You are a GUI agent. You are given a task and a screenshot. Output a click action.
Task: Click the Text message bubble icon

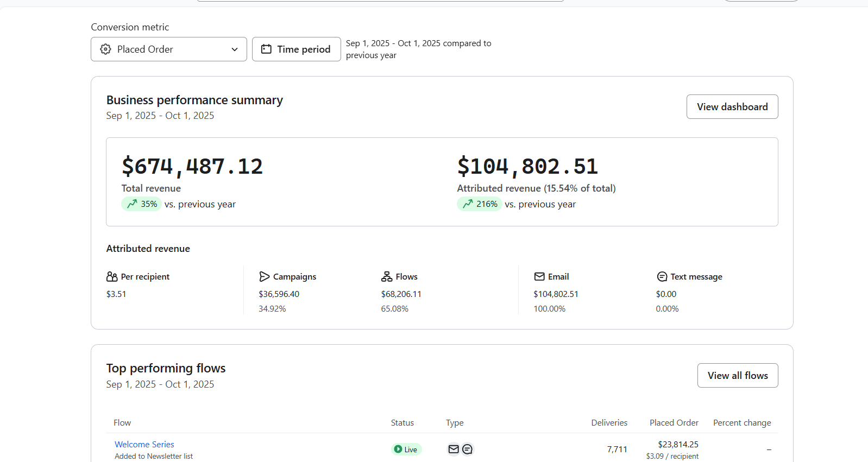pyautogui.click(x=662, y=277)
